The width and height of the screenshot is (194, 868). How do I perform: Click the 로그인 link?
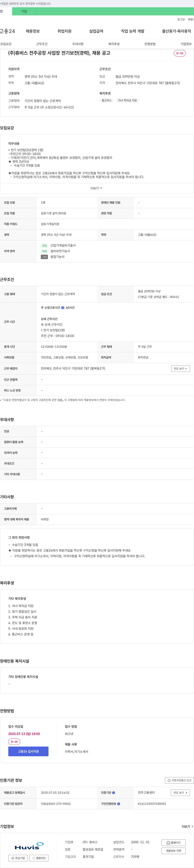coord(181,20)
